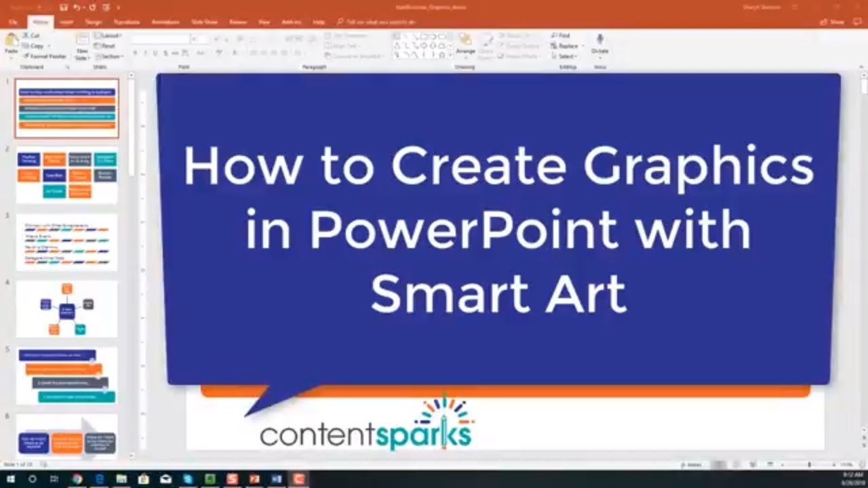Save the presentation from Quick Access Toolbar
This screenshot has height=488, width=868.
63,8
